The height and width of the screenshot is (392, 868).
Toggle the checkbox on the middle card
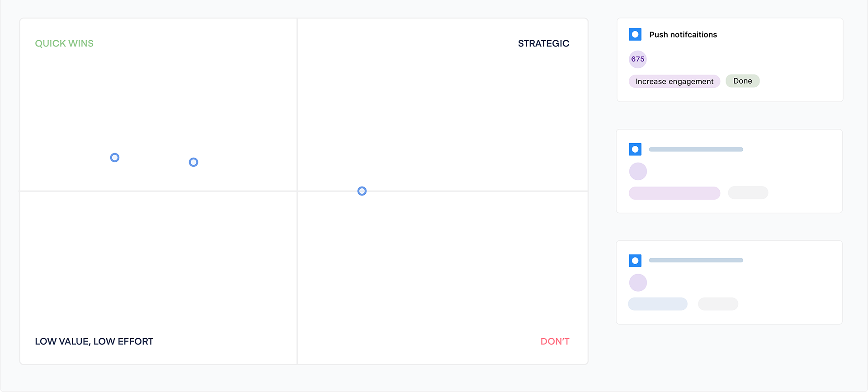click(x=635, y=149)
